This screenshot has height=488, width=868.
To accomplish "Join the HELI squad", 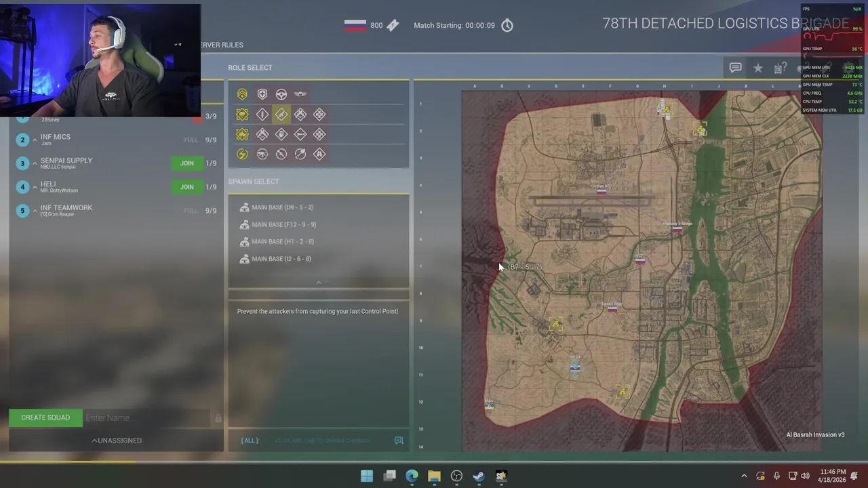I will click(x=187, y=187).
